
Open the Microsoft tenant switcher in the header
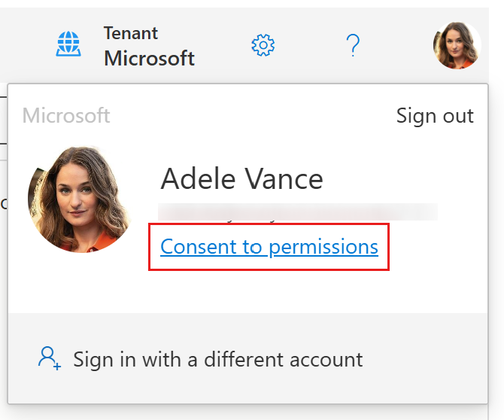coord(149,58)
